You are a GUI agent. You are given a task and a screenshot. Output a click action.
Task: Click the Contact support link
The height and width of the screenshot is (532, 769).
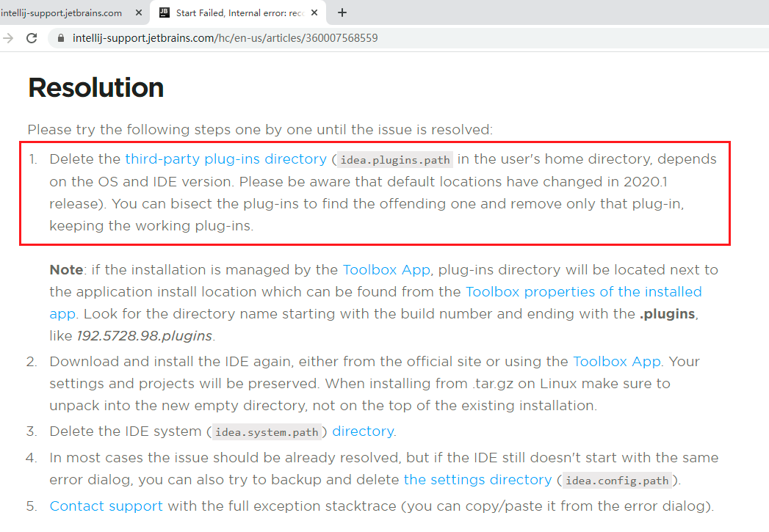[x=106, y=506]
